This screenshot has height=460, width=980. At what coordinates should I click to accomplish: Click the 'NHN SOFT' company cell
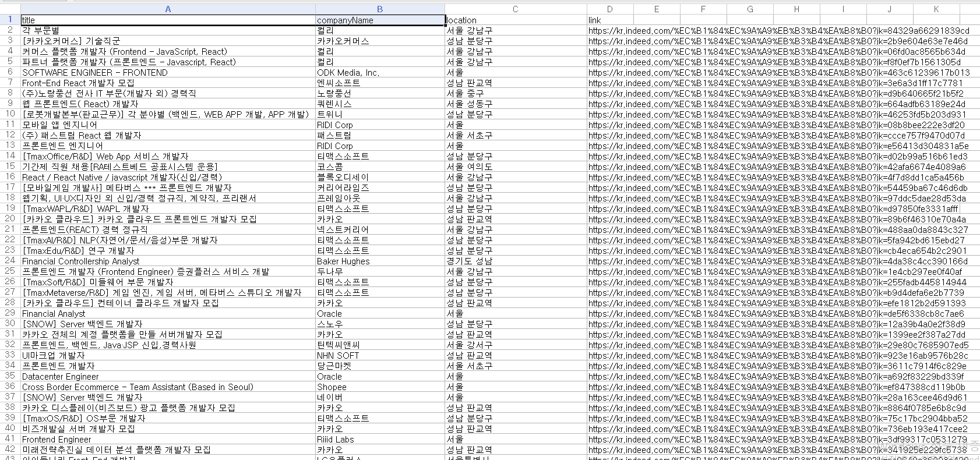point(380,355)
